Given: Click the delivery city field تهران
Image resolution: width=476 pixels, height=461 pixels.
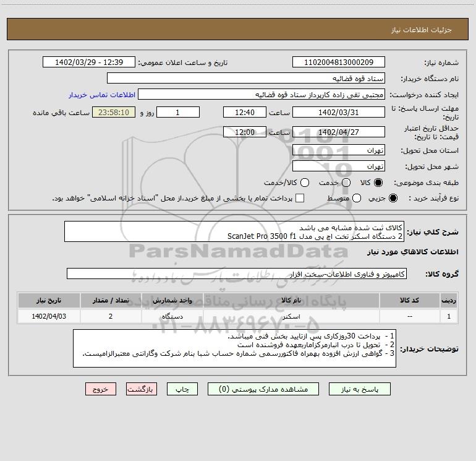Looking at the screenshot, I should (339, 166).
